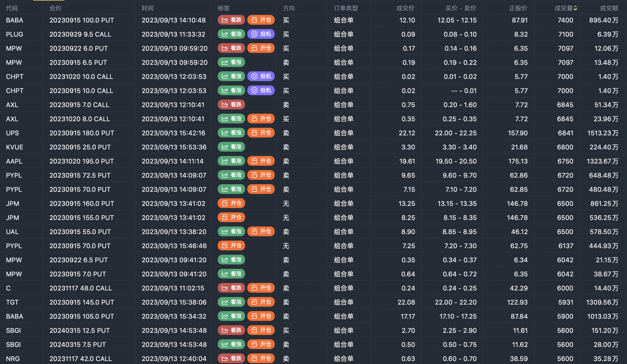Click the 看涨 tag in KVUE row
Viewport: 627px width, 364px height.
[x=231, y=147]
